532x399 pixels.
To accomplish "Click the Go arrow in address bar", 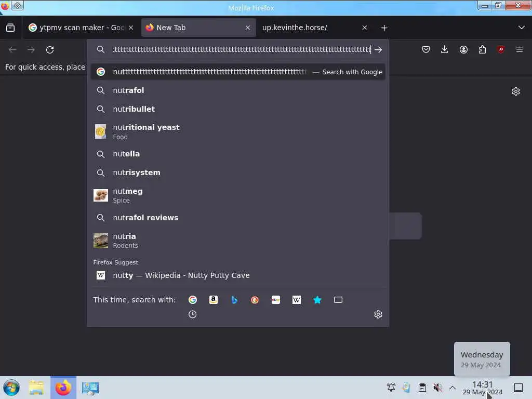I will (x=378, y=50).
